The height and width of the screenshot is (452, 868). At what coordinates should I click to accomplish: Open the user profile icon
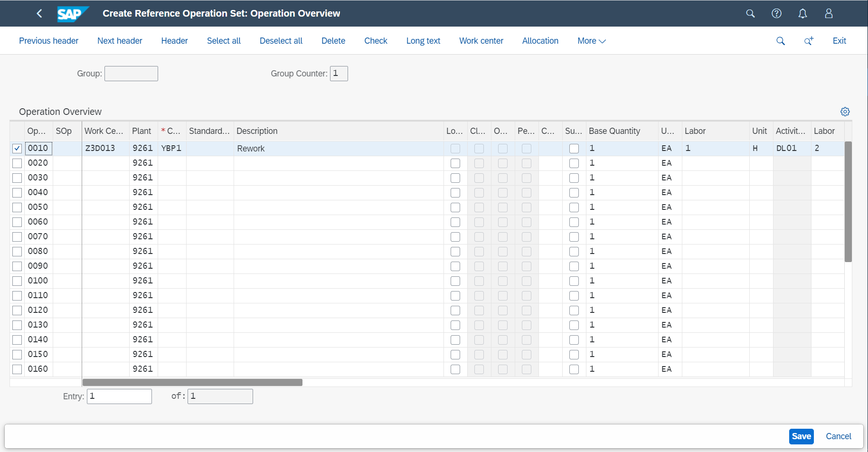click(828, 13)
